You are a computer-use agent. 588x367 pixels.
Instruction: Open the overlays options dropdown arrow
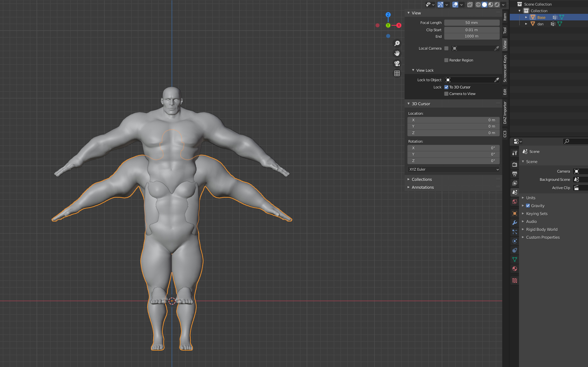coord(461,5)
